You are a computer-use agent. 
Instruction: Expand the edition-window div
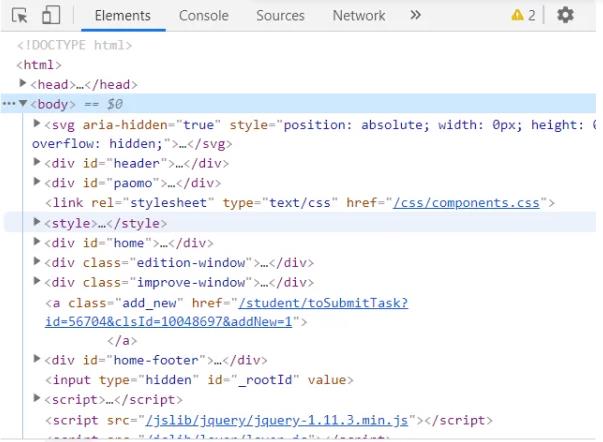(x=37, y=261)
